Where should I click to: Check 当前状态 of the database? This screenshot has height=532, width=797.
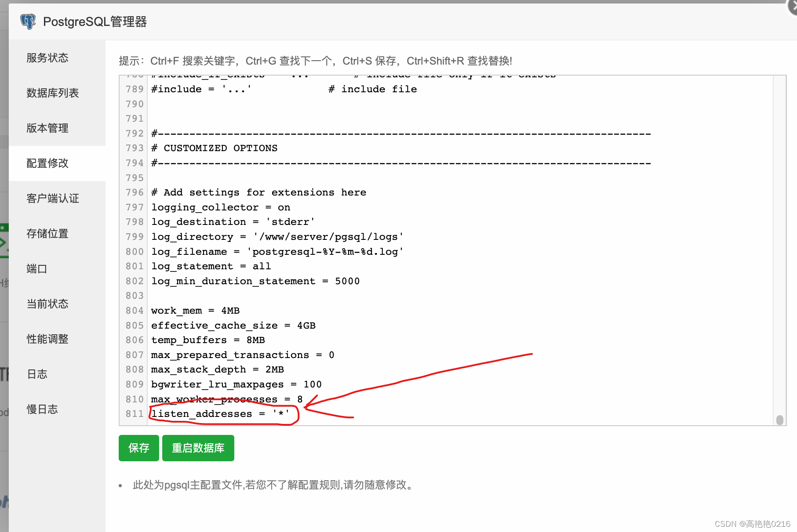(47, 304)
